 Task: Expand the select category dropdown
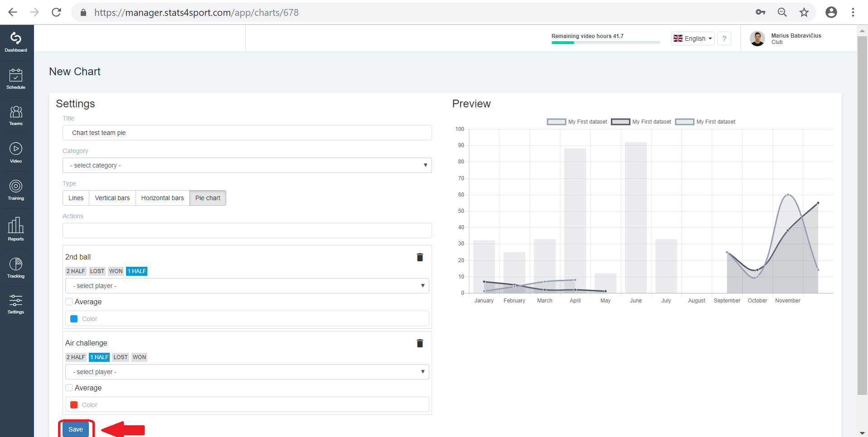click(247, 165)
